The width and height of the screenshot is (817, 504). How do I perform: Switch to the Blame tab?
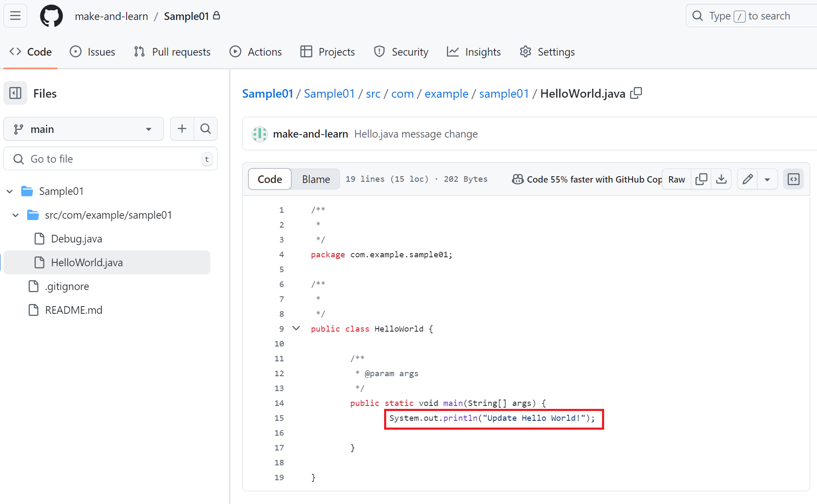(316, 178)
